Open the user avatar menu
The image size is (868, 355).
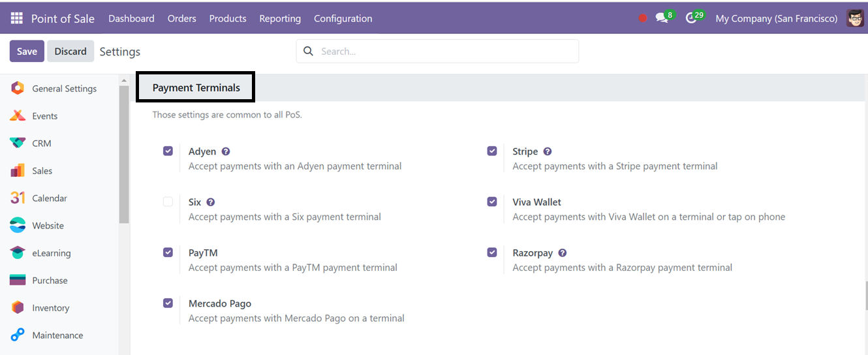click(x=856, y=18)
